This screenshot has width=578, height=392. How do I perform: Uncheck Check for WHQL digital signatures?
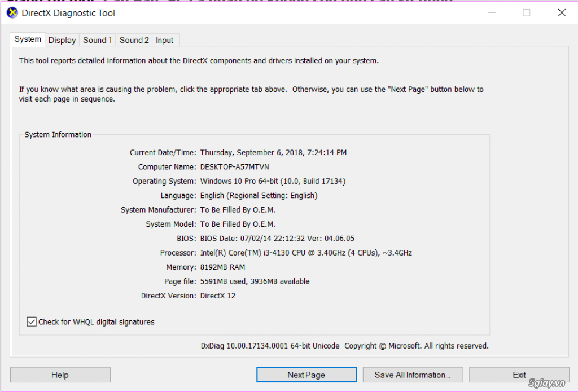(x=32, y=321)
